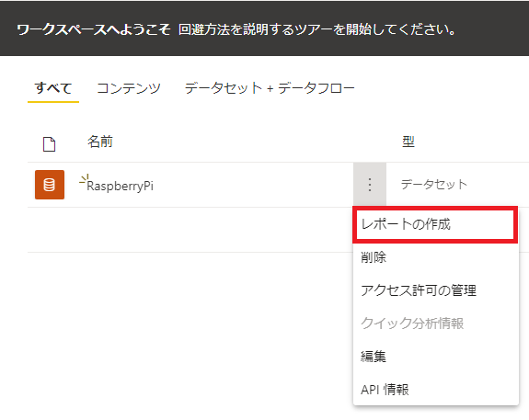Click the データセット type cell
This screenshot has width=529, height=420.
(x=434, y=185)
